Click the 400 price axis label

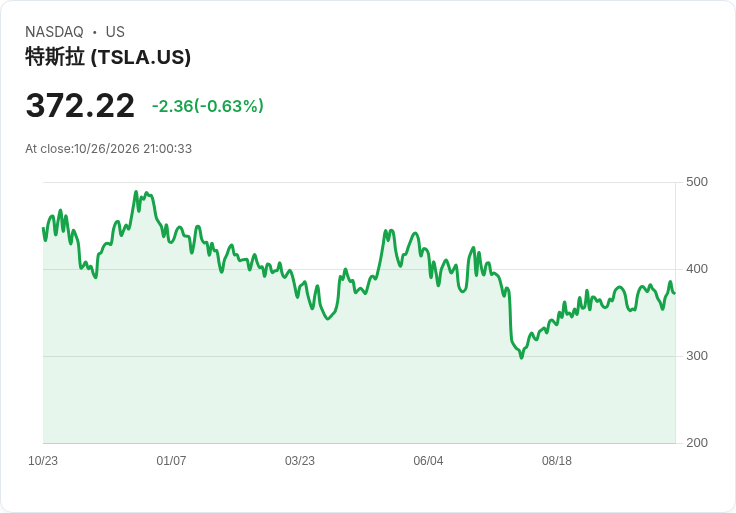(x=697, y=269)
